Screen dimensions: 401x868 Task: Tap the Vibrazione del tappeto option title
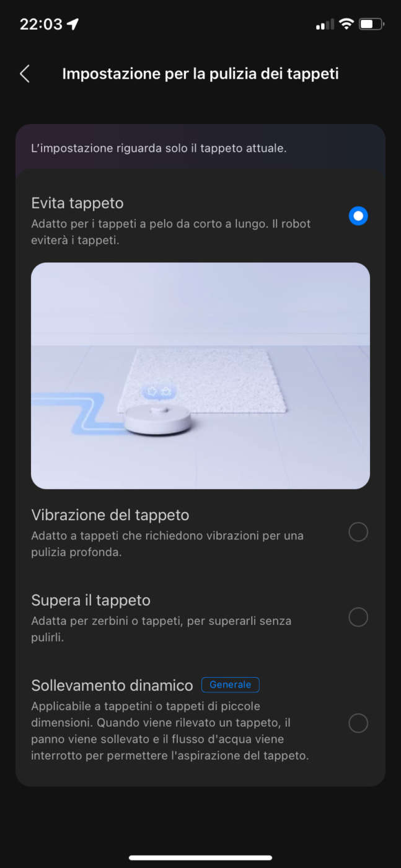pos(110,515)
